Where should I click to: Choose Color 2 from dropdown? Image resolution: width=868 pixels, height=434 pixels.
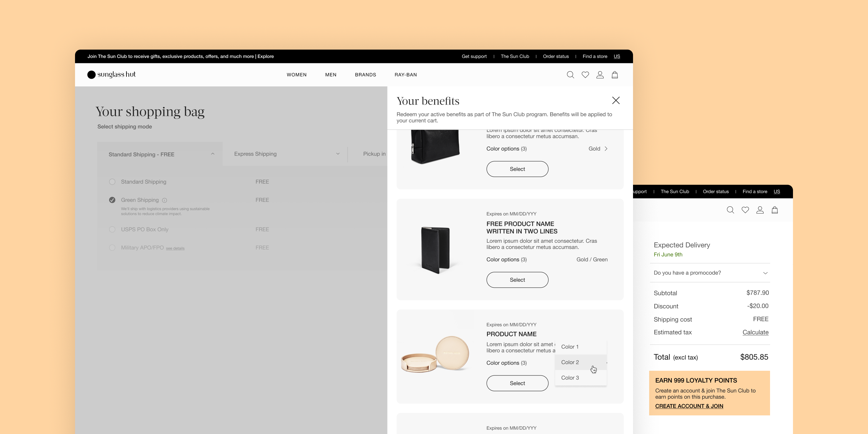click(x=581, y=362)
